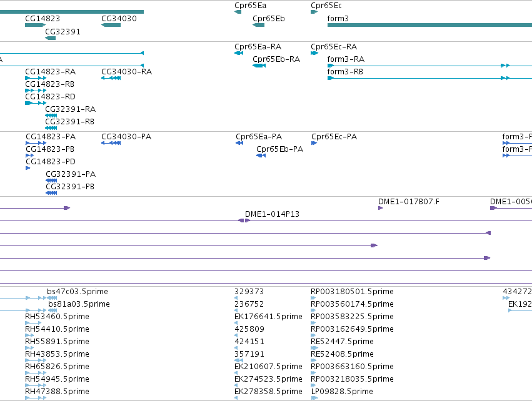
Task: Select the form3-RB transcript label
Action: 345,72
